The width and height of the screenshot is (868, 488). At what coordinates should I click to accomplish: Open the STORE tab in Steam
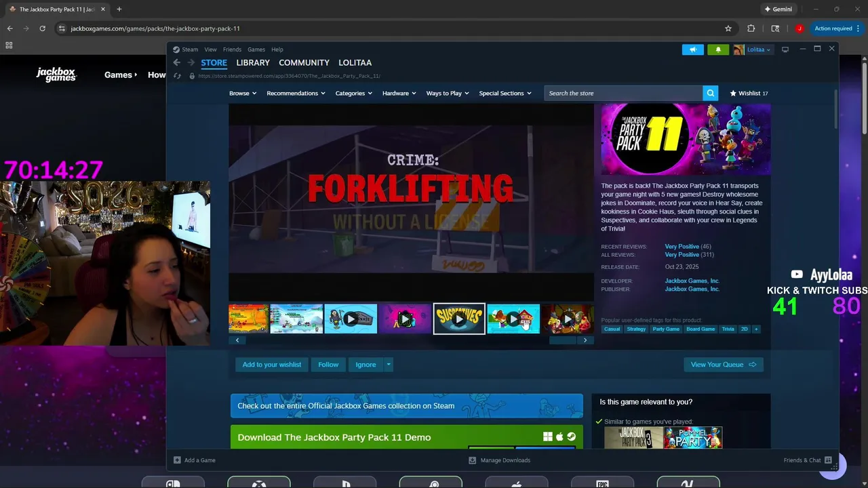(214, 62)
